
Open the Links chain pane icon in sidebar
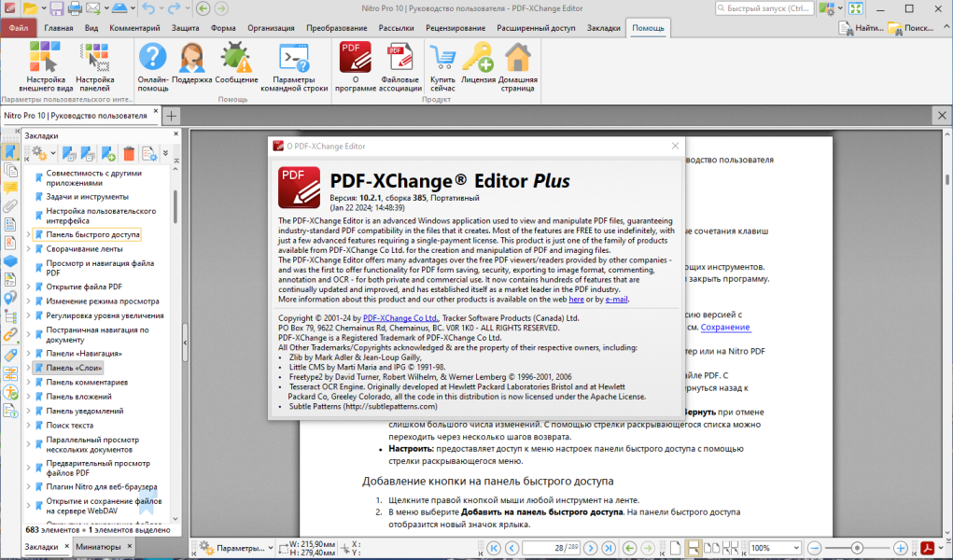10,335
